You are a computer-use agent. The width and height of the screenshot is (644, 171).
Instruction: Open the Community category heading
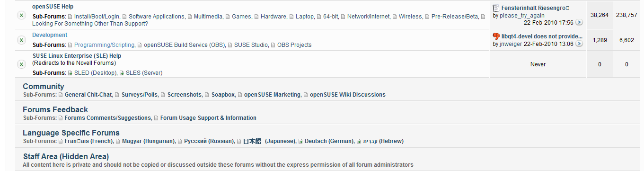coord(44,86)
